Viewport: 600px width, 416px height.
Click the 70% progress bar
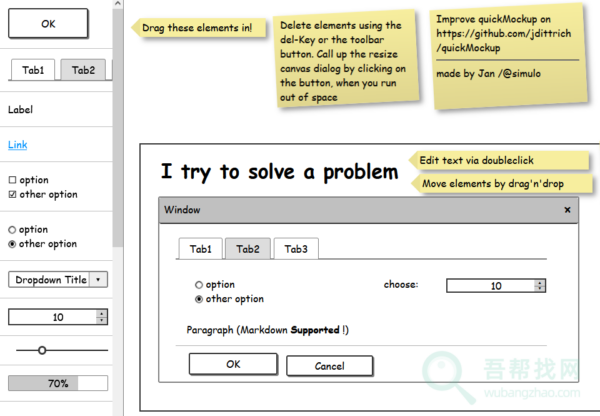[58, 383]
